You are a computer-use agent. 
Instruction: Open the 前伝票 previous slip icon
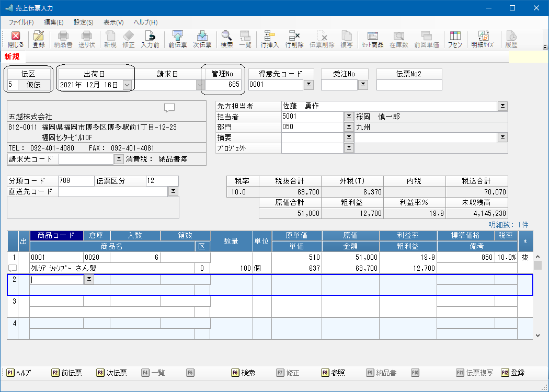[178, 39]
